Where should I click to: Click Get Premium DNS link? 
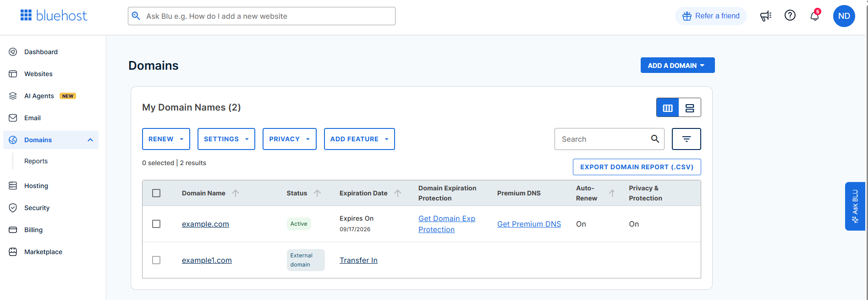click(x=529, y=224)
